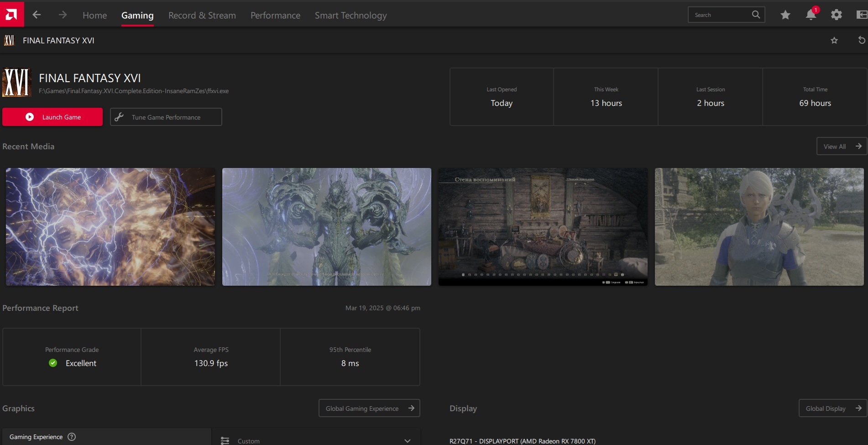The width and height of the screenshot is (868, 445).
Task: Open the lightning screenshot thumbnail
Action: point(110,227)
